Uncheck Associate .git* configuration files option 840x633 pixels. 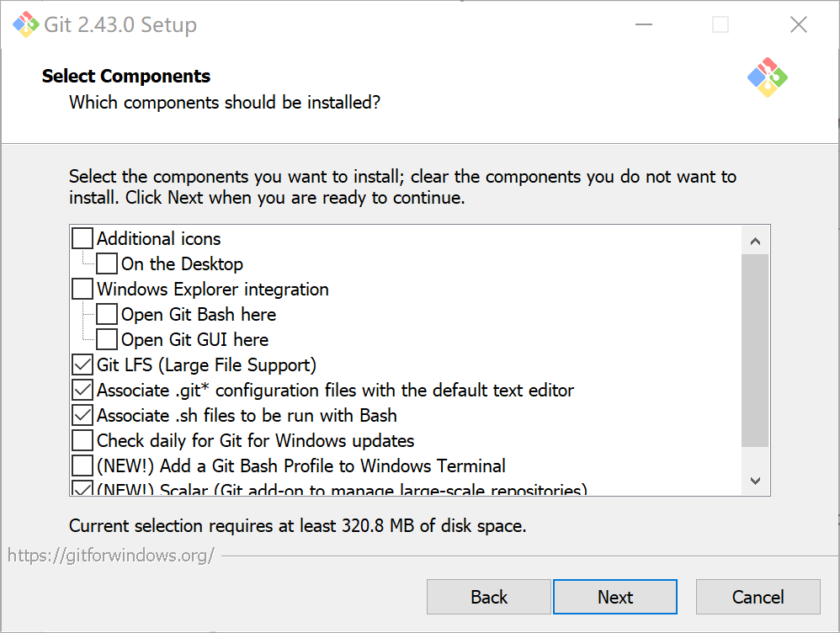[82, 391]
